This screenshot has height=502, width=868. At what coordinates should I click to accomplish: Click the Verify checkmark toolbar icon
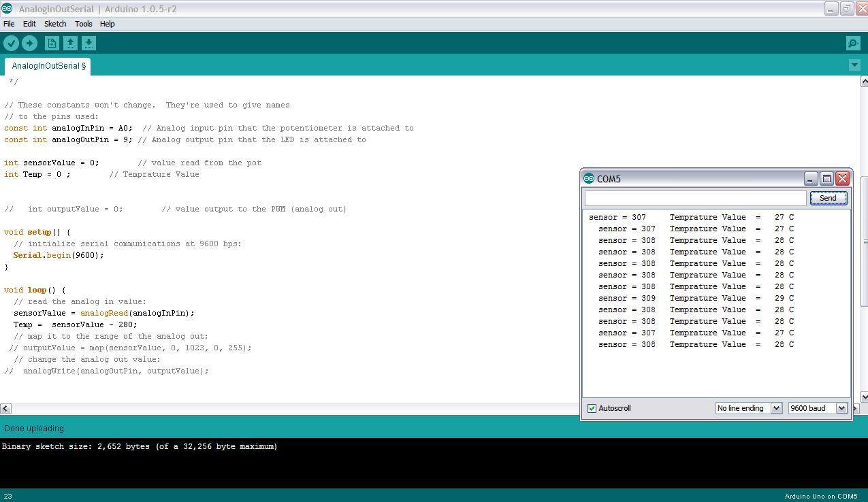[x=11, y=44]
